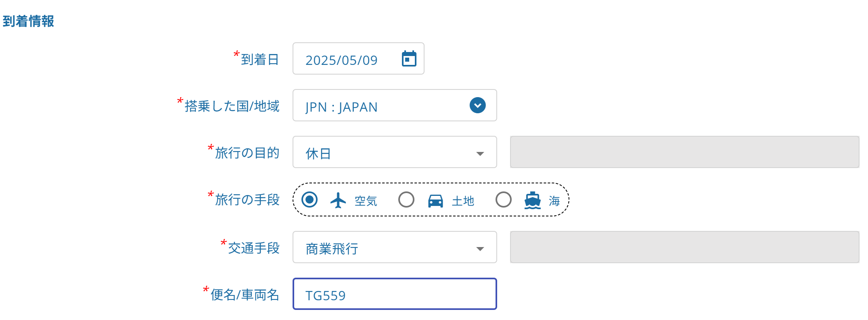Screen dimensions: 868x320
Task: Open the calendar picker icon for 到着日
Action: (409, 59)
